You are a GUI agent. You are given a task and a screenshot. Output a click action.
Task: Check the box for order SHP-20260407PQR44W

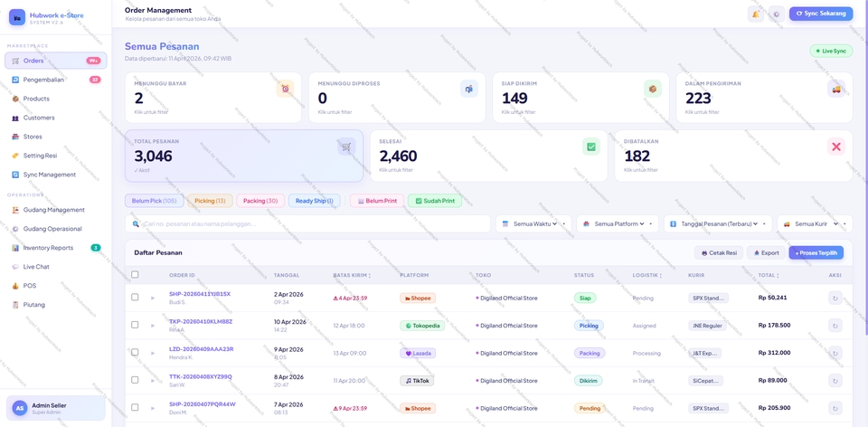pos(135,407)
